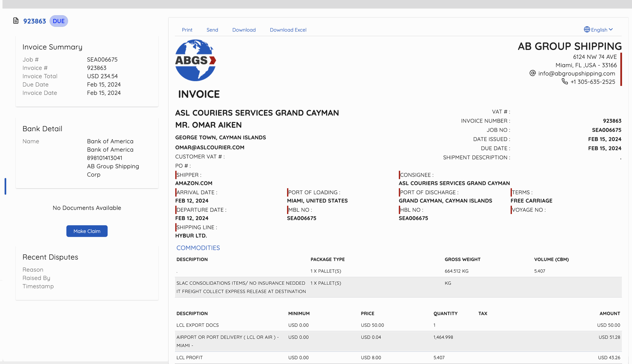Select the Download option
This screenshot has height=364, width=632.
[x=244, y=30]
